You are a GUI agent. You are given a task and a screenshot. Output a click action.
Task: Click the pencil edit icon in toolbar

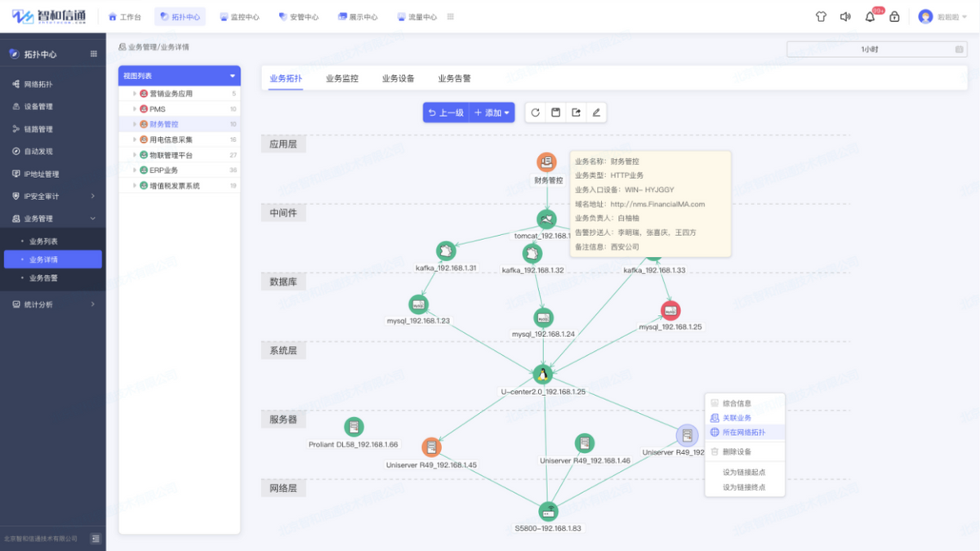(596, 113)
